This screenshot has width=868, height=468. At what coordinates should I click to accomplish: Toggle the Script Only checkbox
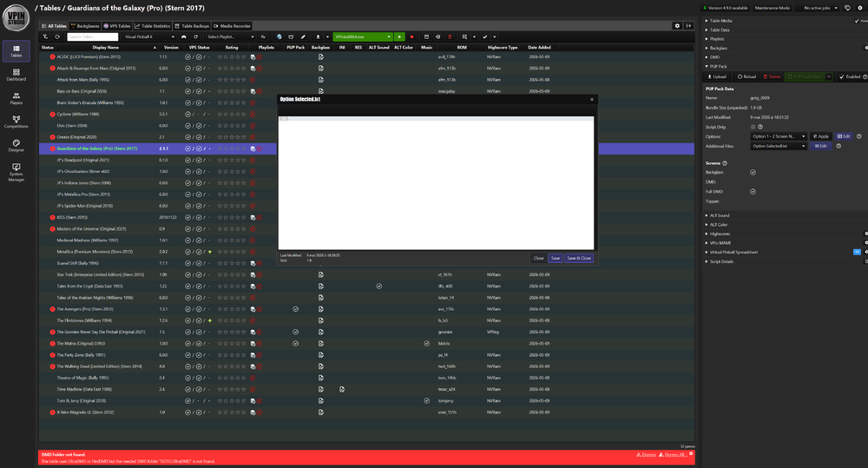coord(753,127)
